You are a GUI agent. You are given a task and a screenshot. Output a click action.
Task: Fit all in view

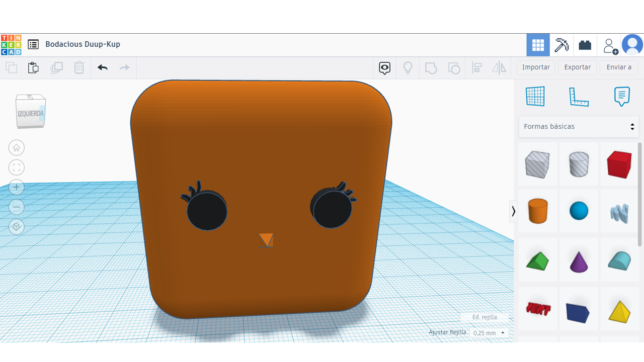(x=17, y=167)
